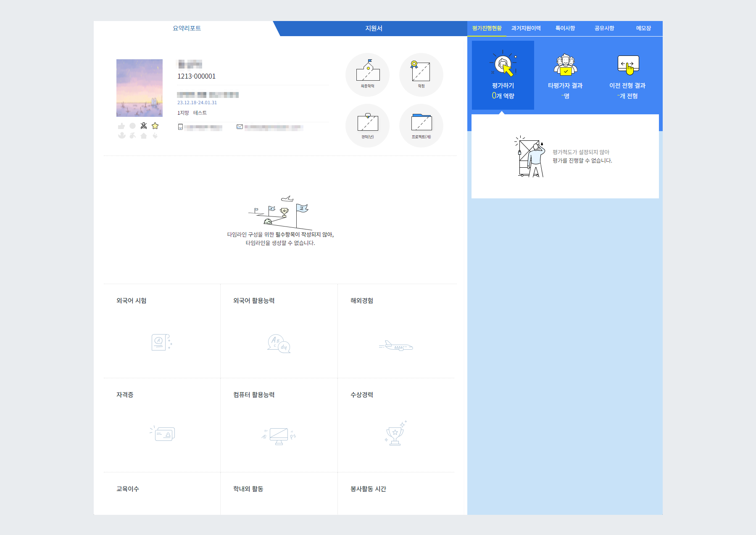Click the email icon beside the address
The image size is (756, 535).
(x=240, y=127)
